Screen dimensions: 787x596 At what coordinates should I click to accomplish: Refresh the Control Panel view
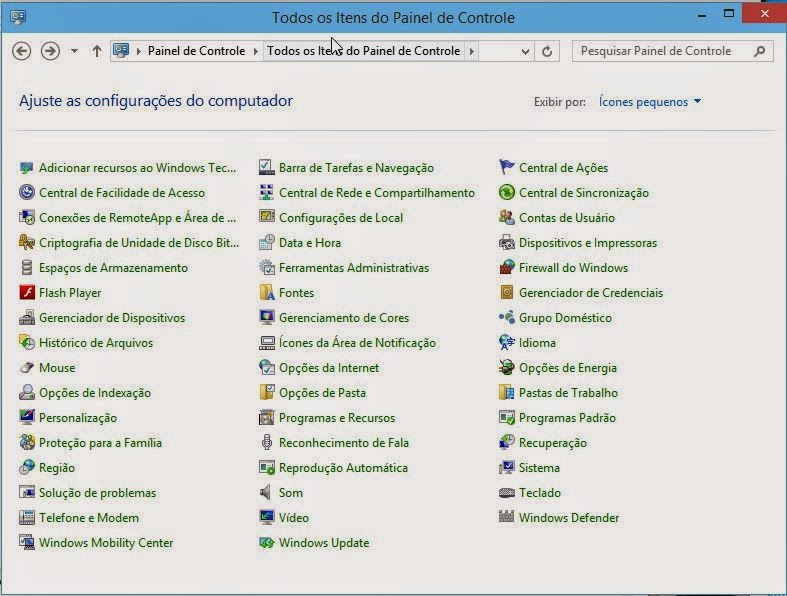[x=547, y=51]
